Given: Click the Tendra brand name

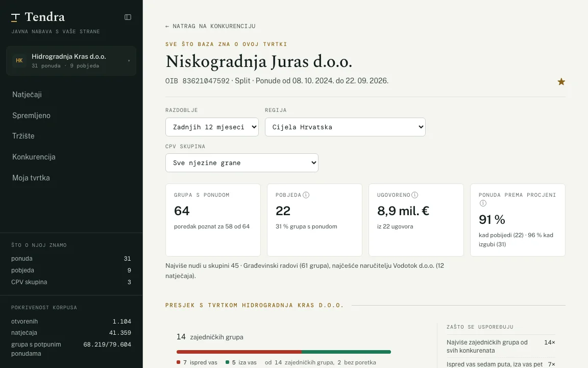Looking at the screenshot, I should 44,17.
